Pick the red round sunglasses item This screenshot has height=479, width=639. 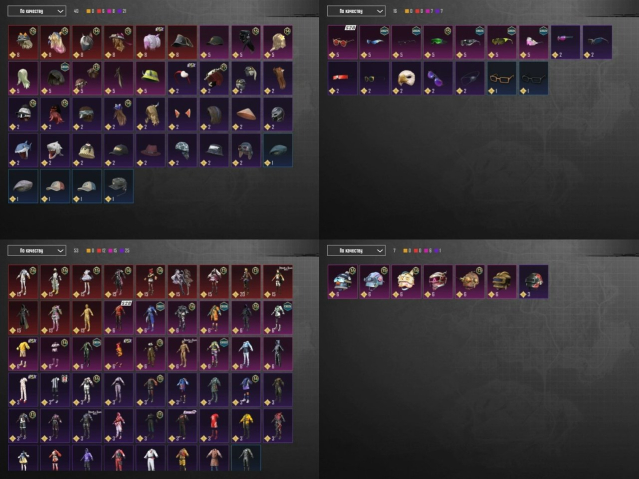(342, 42)
